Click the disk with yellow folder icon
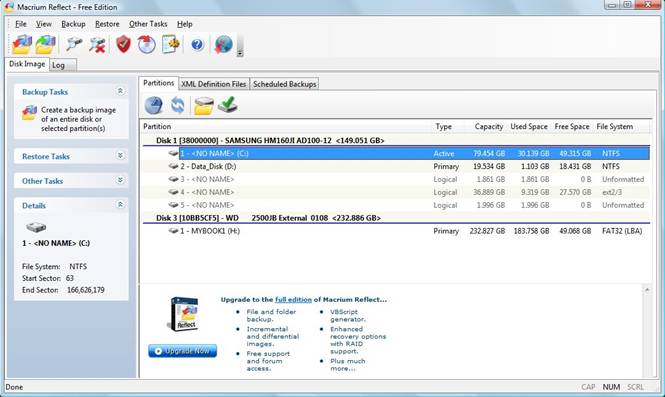665x397 pixels. point(204,106)
